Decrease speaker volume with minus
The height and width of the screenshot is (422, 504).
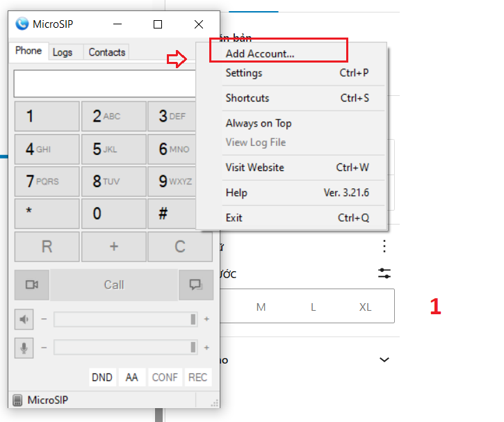coord(44,319)
